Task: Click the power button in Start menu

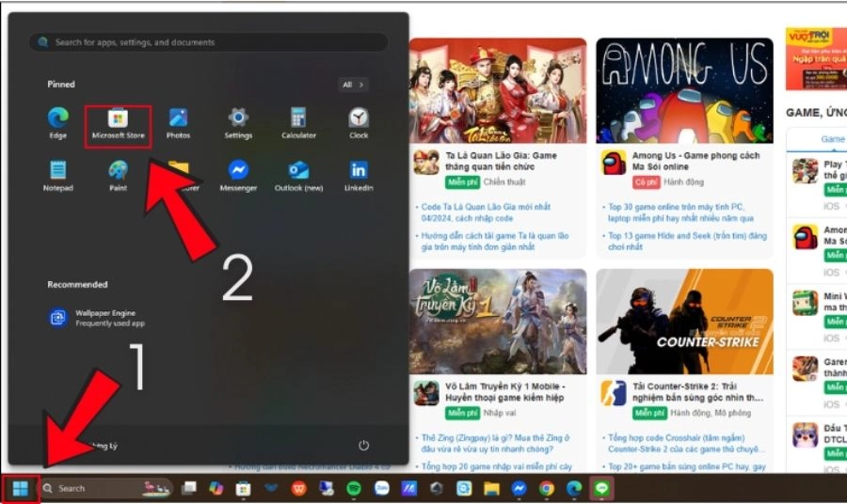Action: click(363, 445)
